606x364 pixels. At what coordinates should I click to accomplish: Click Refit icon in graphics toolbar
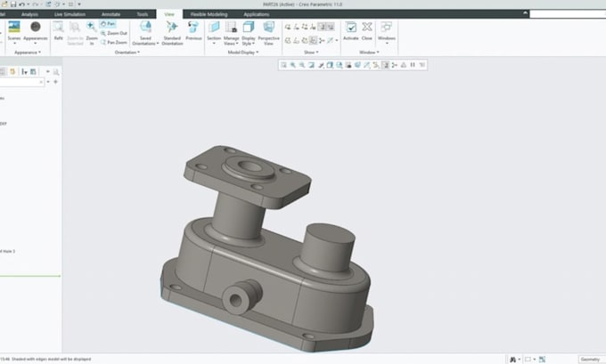point(283,65)
